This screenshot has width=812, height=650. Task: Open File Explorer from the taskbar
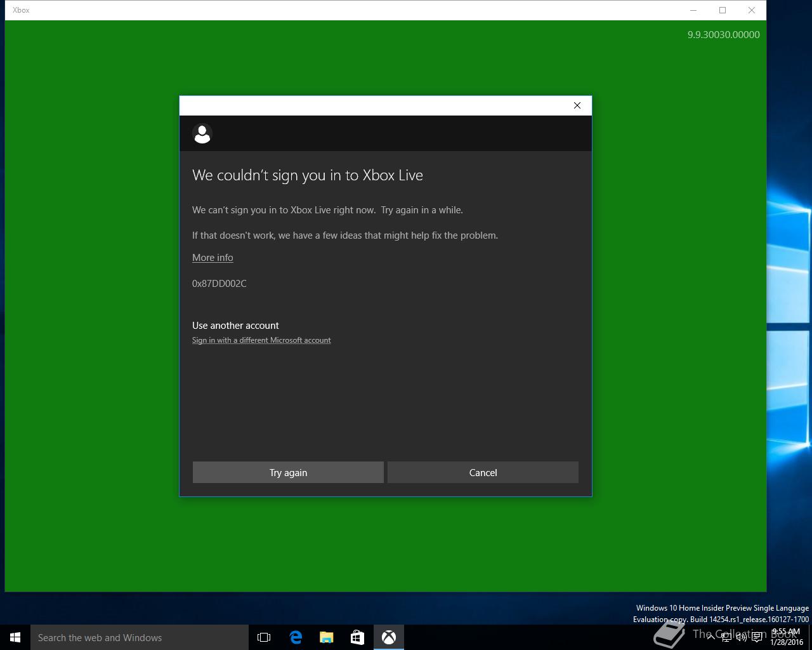[327, 637]
